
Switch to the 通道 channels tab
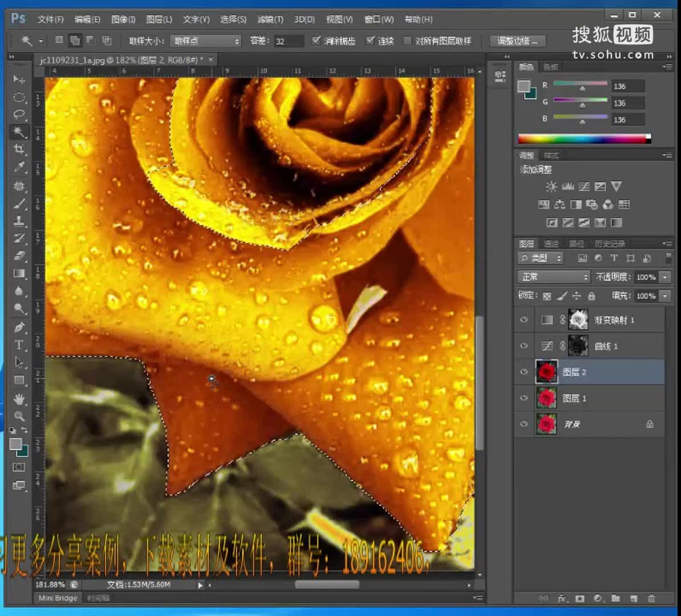[551, 244]
